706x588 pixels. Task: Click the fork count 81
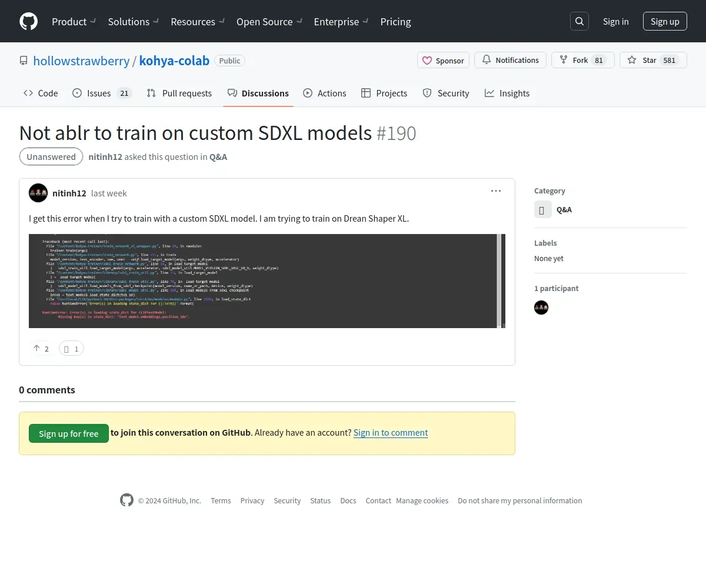pos(599,60)
